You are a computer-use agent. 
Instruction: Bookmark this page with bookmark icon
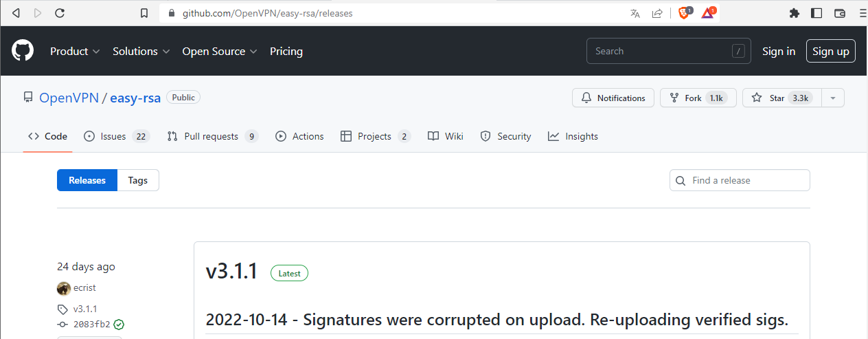(144, 13)
